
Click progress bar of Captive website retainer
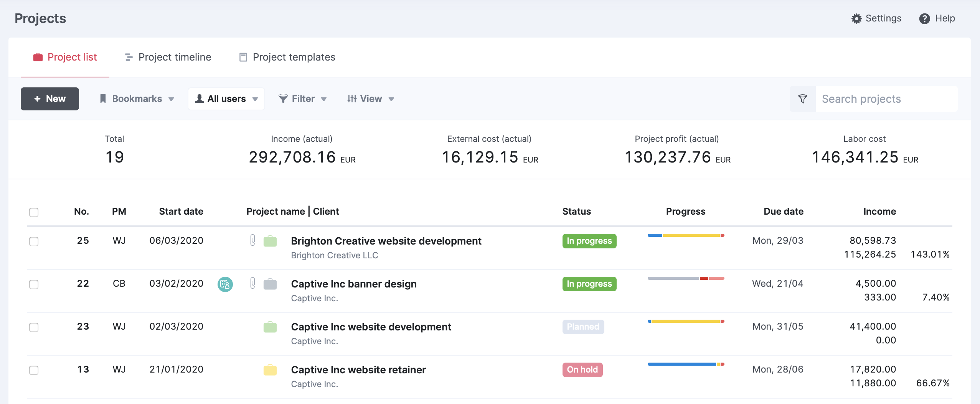tap(686, 364)
